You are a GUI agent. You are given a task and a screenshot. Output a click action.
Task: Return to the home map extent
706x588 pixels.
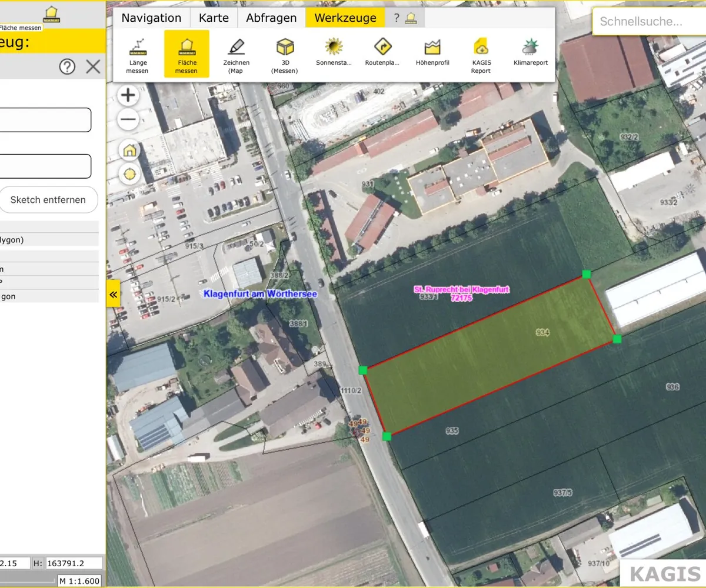pyautogui.click(x=129, y=151)
